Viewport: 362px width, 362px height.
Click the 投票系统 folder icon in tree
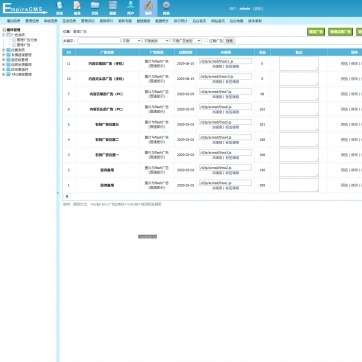click(9, 50)
